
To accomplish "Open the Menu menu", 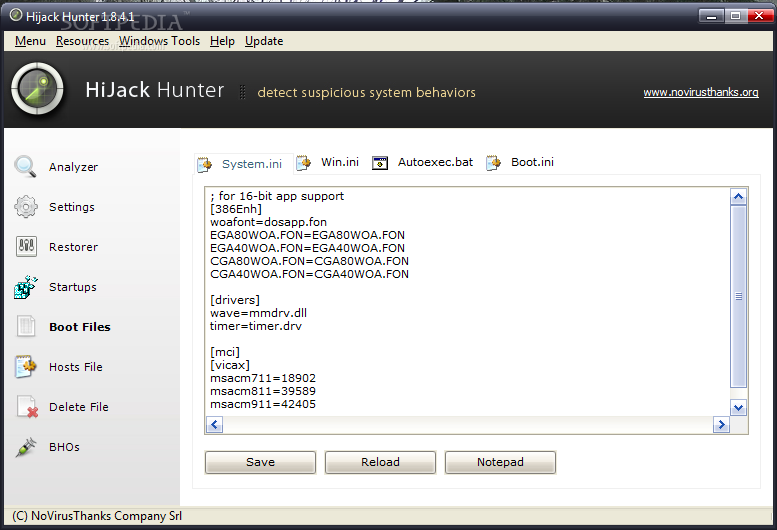I will click(x=30, y=41).
